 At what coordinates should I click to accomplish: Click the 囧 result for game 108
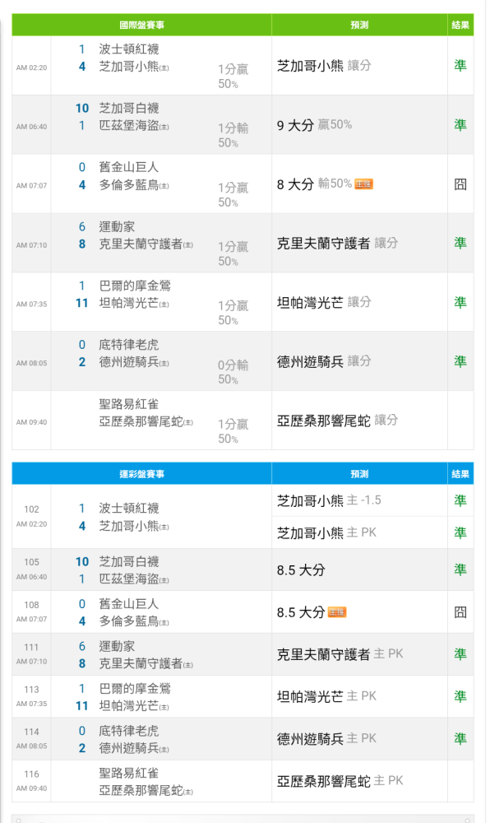click(460, 612)
